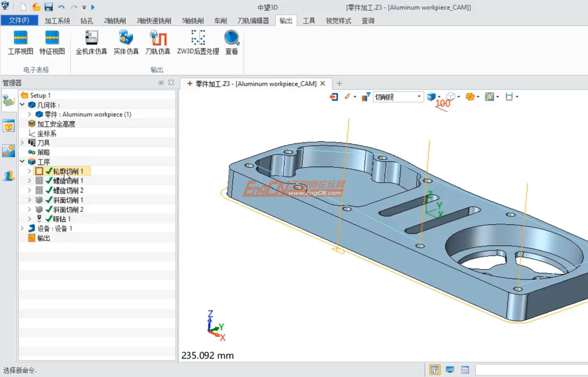588x377 pixels.
Task: Open the 文件(F) menu
Action: [x=19, y=20]
